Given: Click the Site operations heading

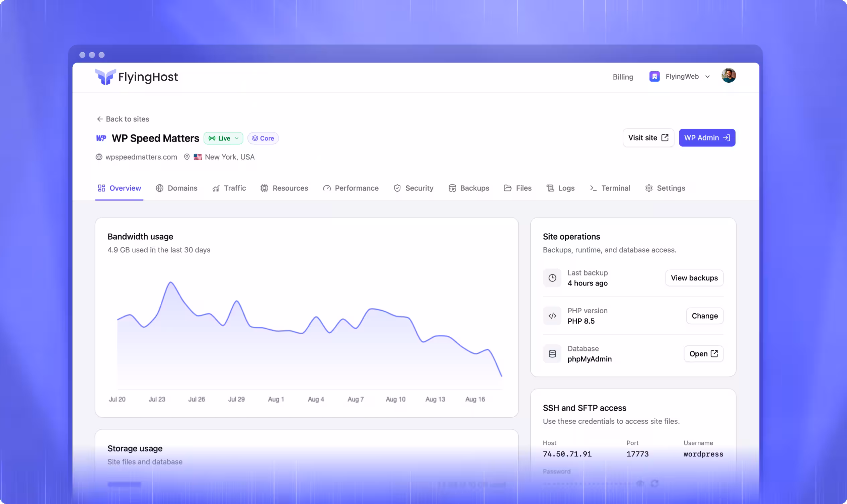Looking at the screenshot, I should pyautogui.click(x=571, y=237).
